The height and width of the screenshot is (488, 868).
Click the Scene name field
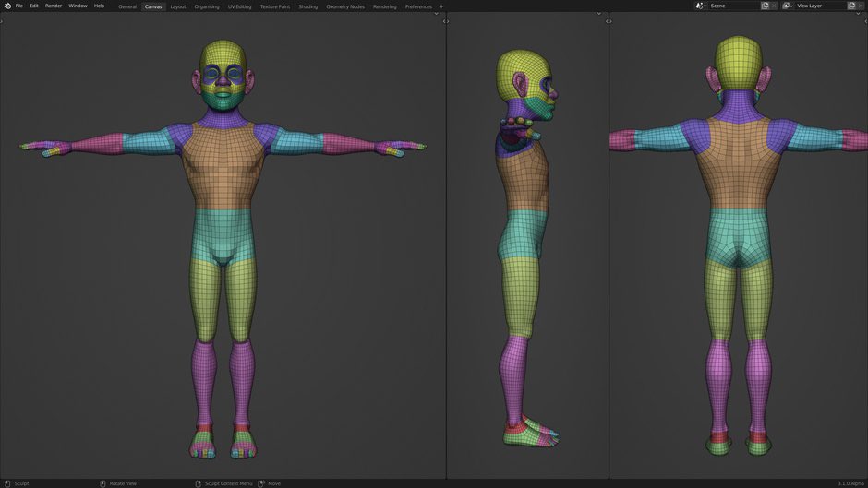734,6
